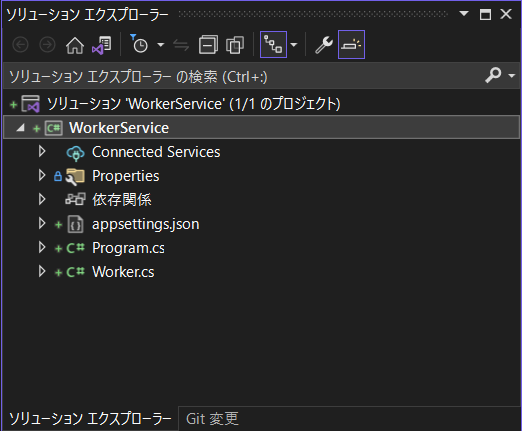Click the Forward navigation arrow icon
Viewport: 522px width, 431px height.
(x=47, y=45)
